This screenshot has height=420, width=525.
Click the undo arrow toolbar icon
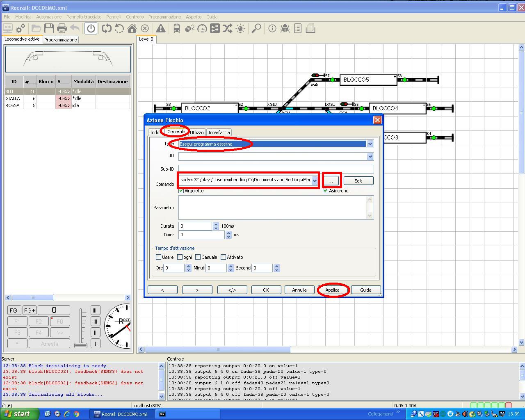tap(75, 28)
